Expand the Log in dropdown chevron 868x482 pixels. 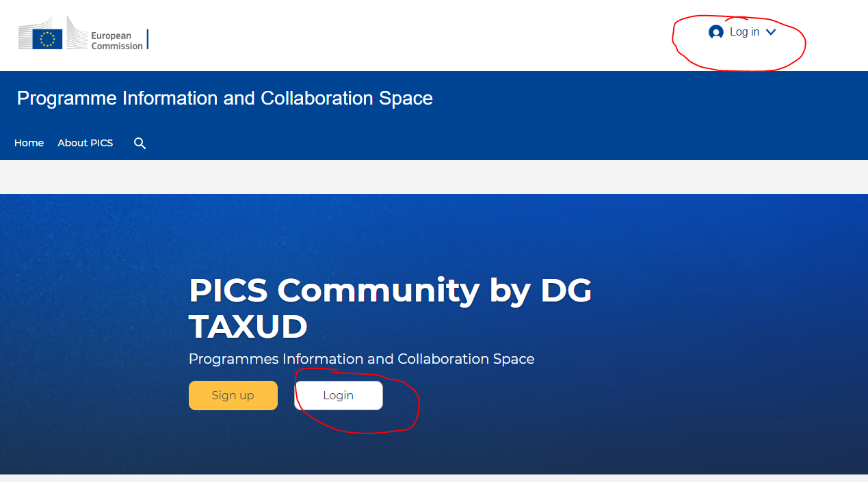coord(771,32)
